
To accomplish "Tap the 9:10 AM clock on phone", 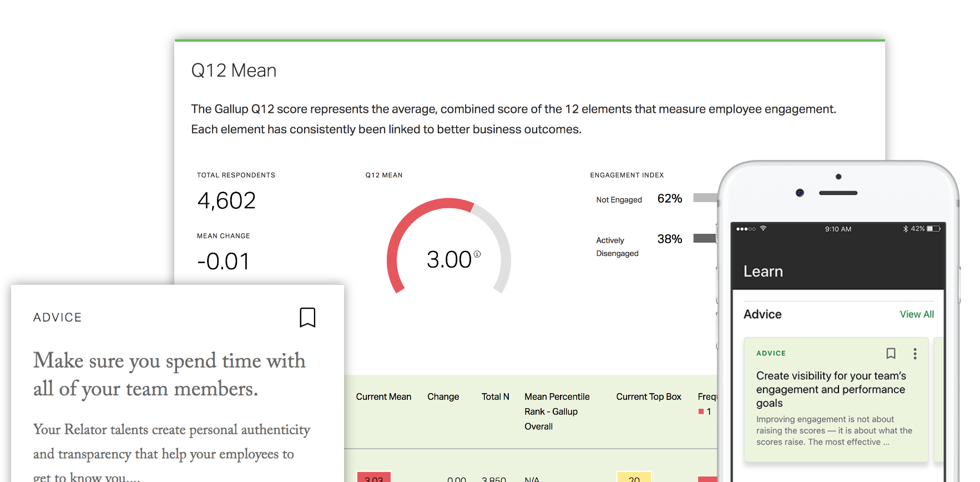I will click(x=838, y=229).
